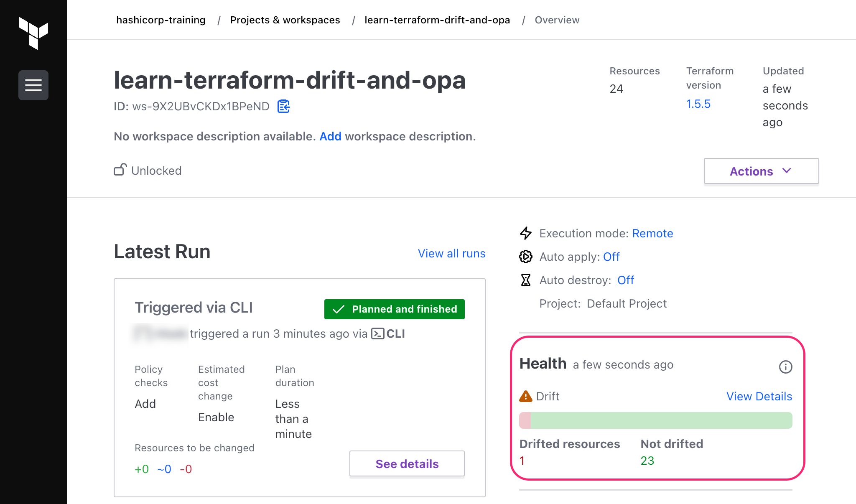
Task: Go to hashicorp-training breadcrumb
Action: pos(161,20)
